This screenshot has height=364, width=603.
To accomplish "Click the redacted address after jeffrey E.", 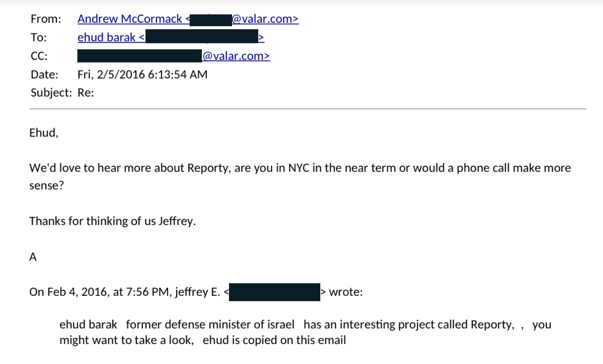I will point(274,292).
